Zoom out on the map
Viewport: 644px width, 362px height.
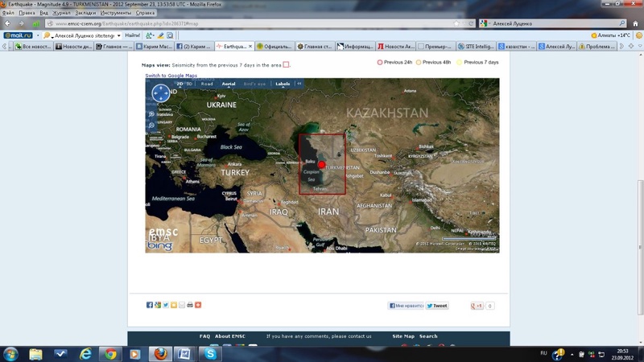[x=151, y=125]
